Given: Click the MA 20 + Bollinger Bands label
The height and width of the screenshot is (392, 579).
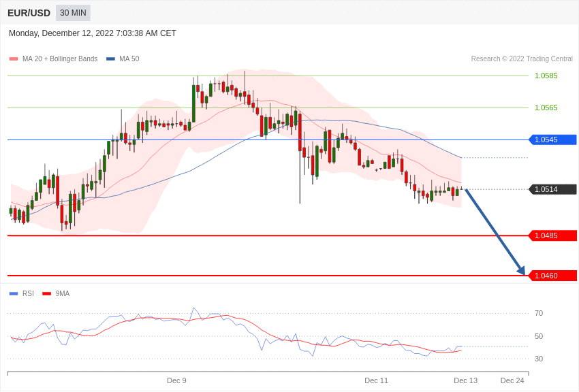Looking at the screenshot, I should tap(60, 59).
